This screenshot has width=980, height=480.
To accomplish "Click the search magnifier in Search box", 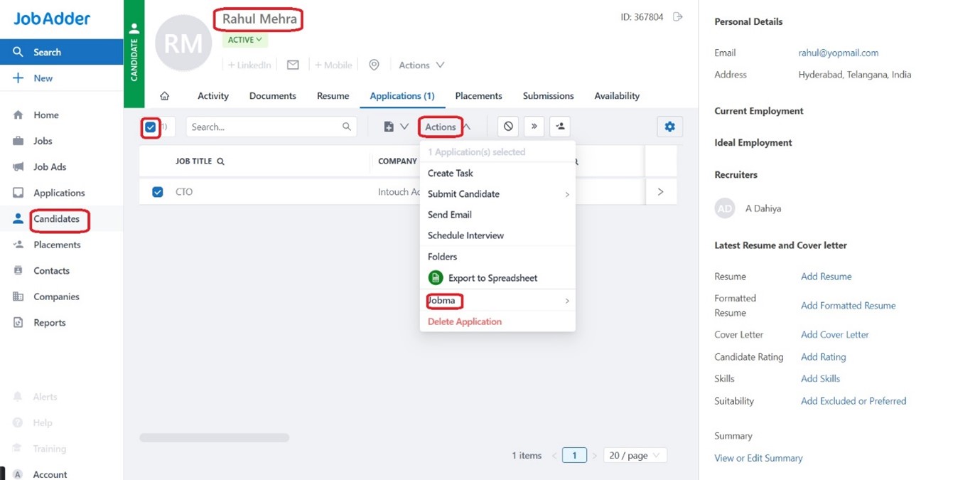I will (347, 127).
